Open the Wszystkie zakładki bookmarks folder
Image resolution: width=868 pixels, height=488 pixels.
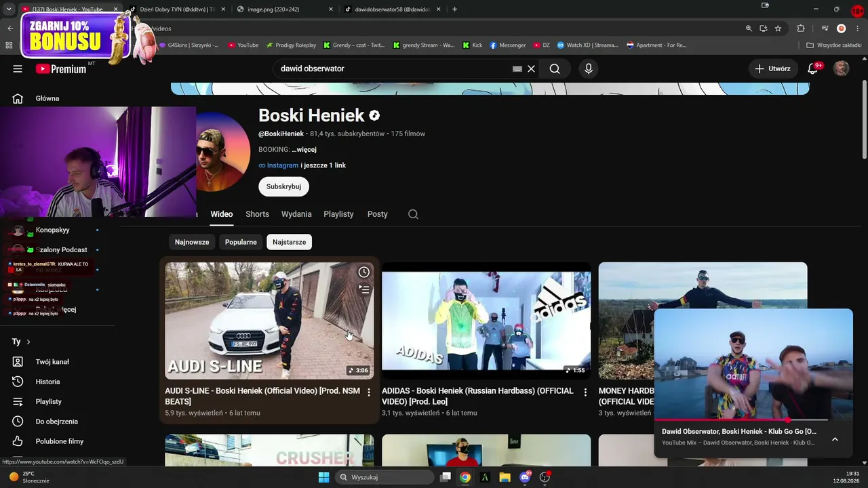tap(833, 45)
